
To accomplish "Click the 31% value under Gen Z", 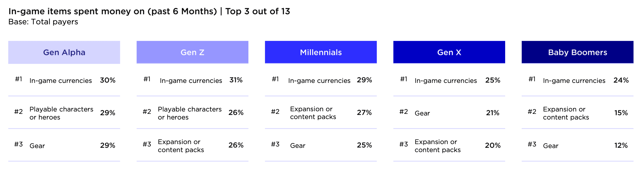I will (x=236, y=80).
